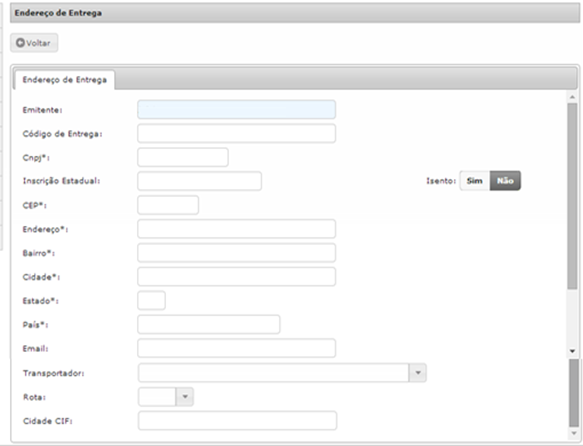Click the outer scrollbar bottom arrow

coord(574,433)
